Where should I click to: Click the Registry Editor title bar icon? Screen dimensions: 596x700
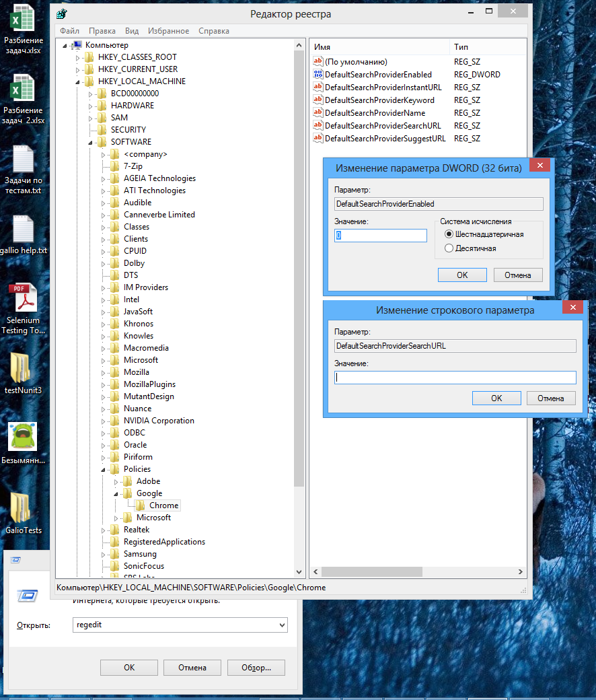point(62,13)
